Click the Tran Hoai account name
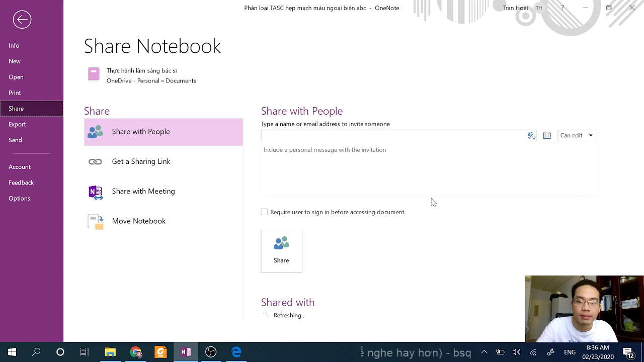Viewport: 644px width, 362px height. 515,8
